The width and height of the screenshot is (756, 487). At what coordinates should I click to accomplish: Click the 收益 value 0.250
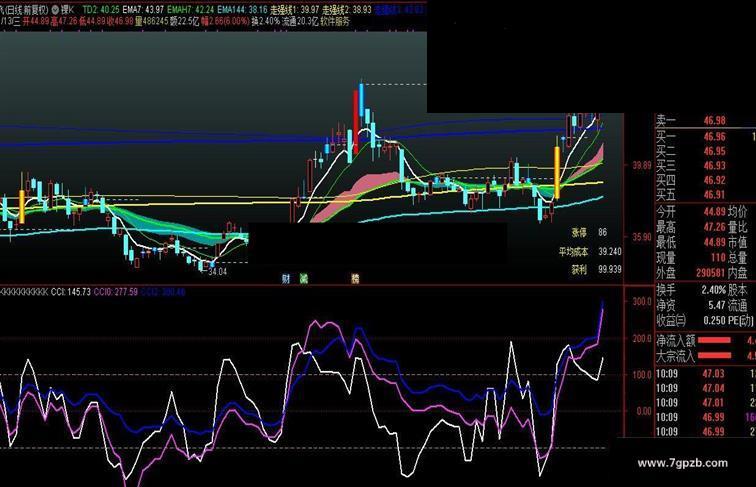point(715,320)
